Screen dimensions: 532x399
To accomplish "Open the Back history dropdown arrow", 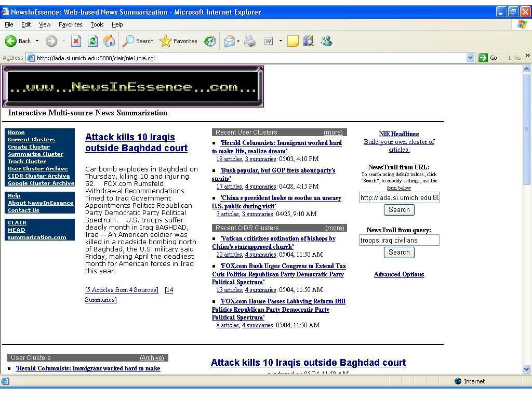I will coord(37,41).
